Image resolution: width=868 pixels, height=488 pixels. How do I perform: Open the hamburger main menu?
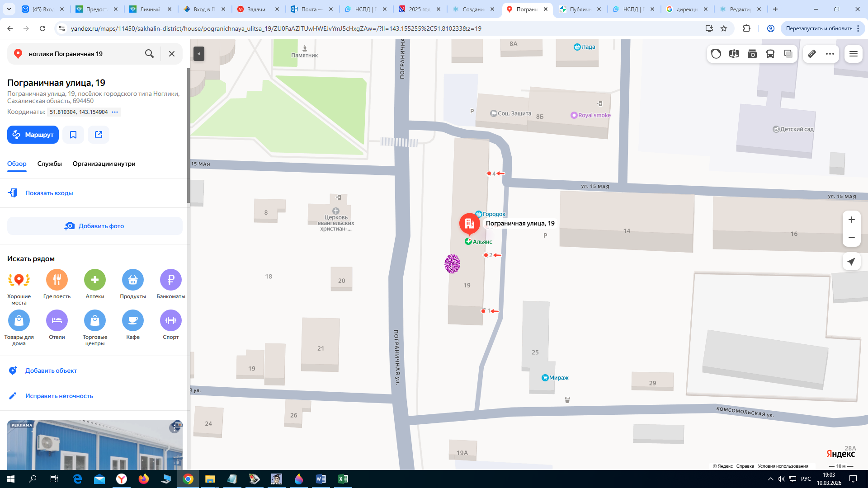pos(854,54)
